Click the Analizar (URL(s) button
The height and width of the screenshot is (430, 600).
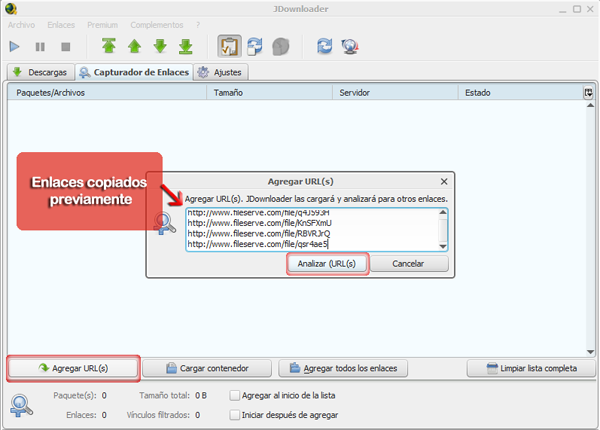(x=327, y=264)
